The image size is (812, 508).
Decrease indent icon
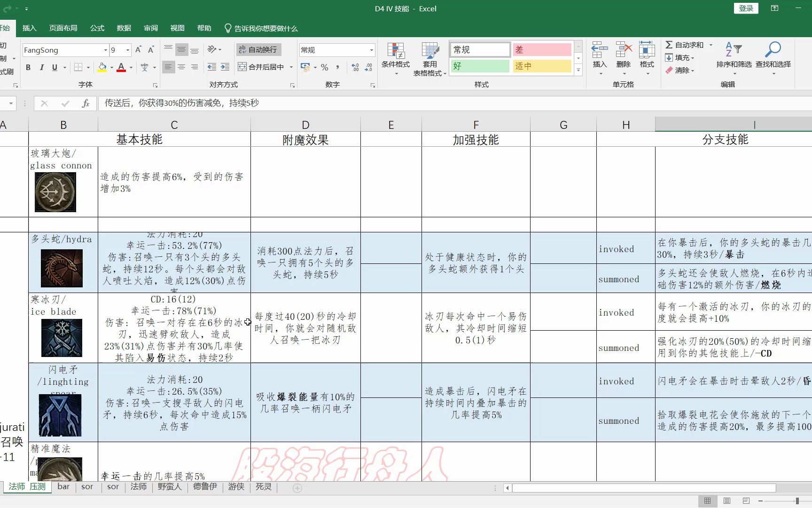[212, 67]
